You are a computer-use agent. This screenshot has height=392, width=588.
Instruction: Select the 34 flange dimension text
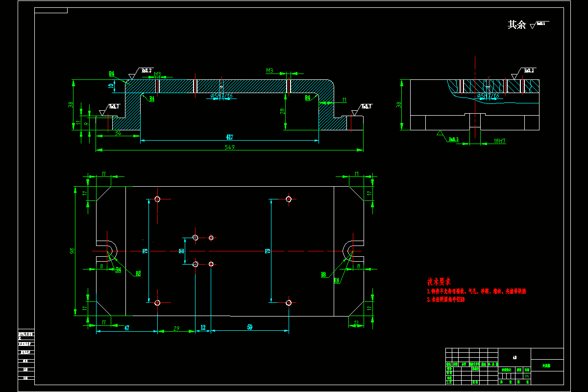pyautogui.click(x=118, y=133)
